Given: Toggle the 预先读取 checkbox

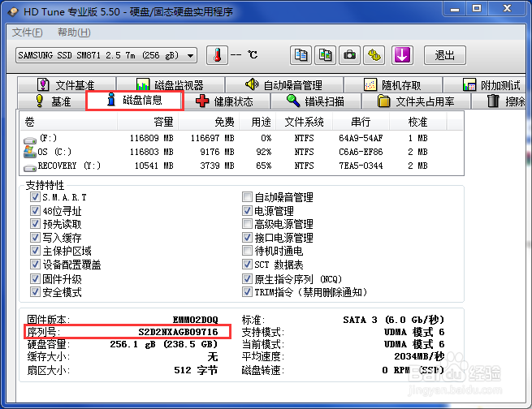Looking at the screenshot, I should pos(35,224).
